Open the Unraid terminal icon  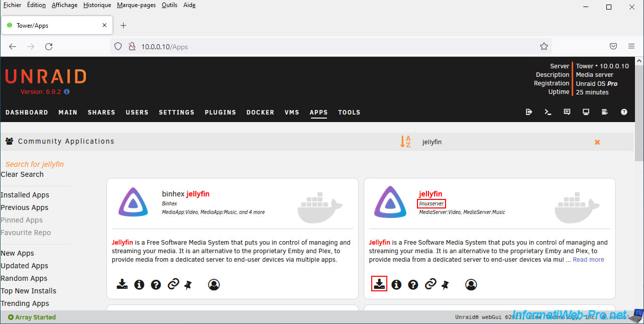(x=548, y=112)
